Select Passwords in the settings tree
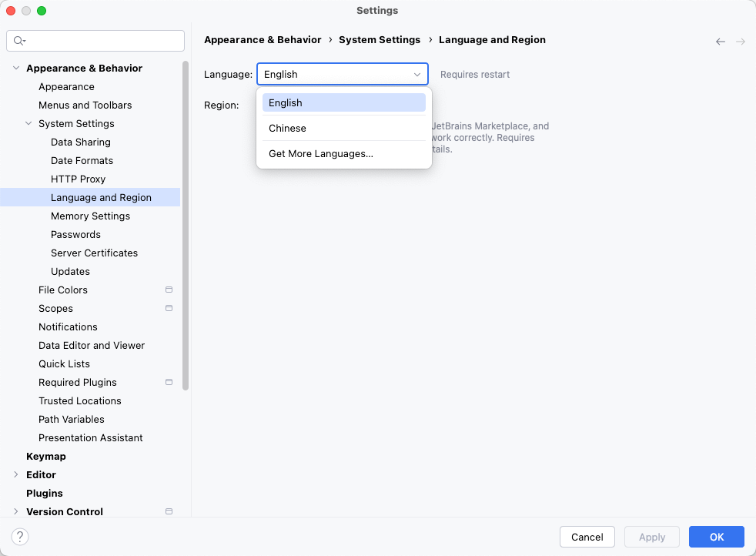The height and width of the screenshot is (556, 756). click(x=75, y=234)
